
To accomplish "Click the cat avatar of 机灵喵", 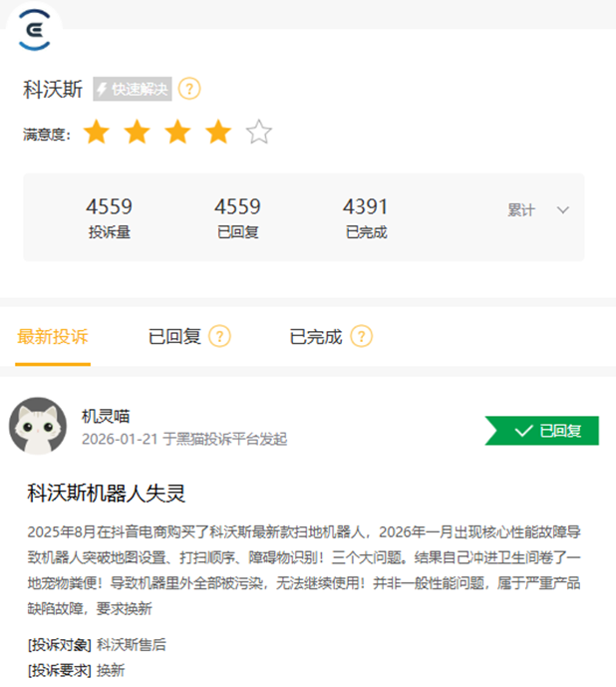I will click(38, 426).
